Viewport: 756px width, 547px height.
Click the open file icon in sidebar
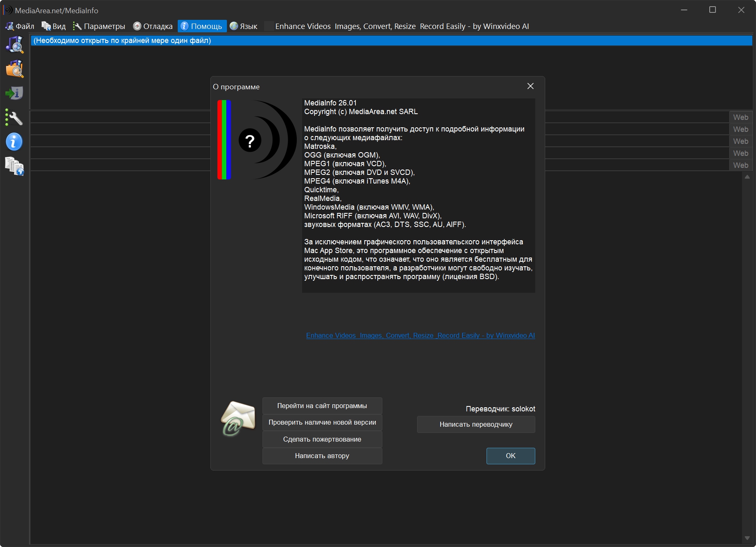pyautogui.click(x=14, y=45)
